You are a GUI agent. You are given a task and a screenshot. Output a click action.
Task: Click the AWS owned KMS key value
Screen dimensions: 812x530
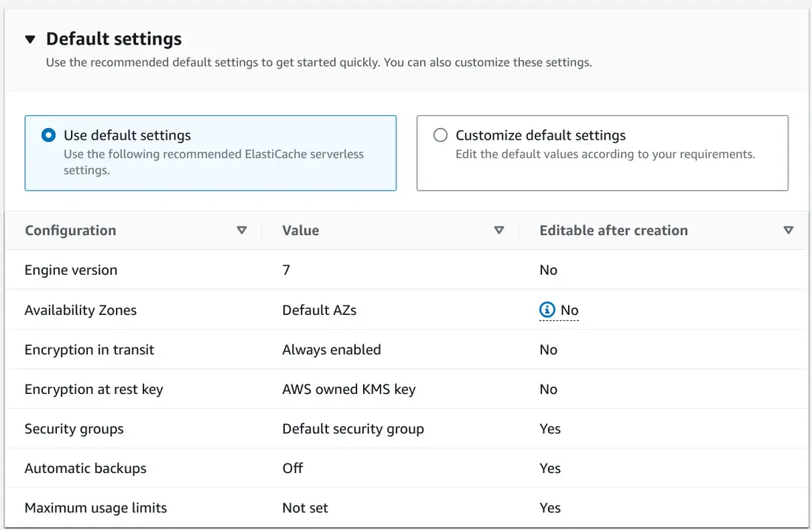pos(348,390)
